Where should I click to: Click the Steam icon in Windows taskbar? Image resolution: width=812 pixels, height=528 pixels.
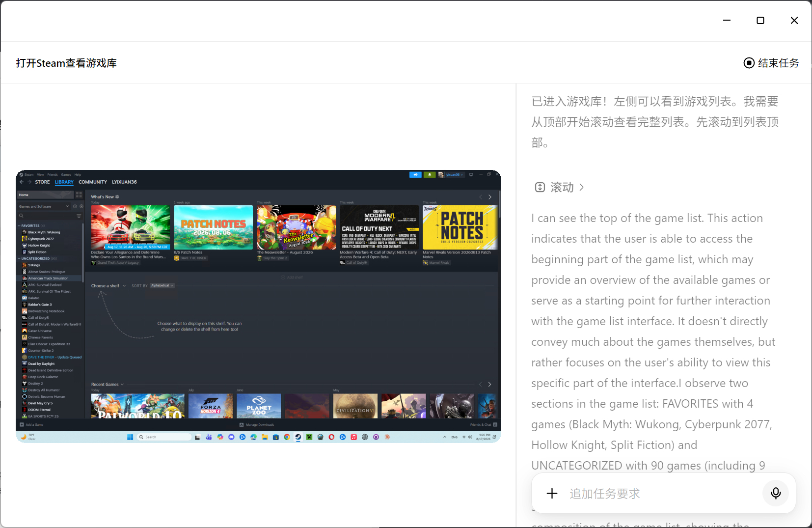[x=298, y=437]
